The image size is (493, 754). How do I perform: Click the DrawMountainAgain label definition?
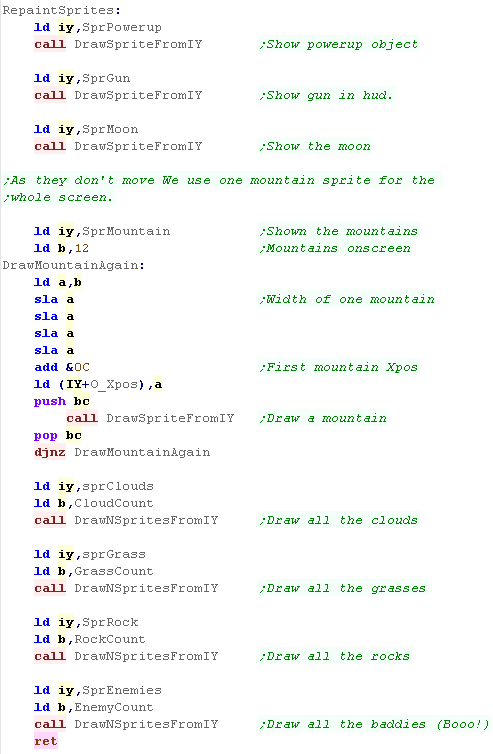pyautogui.click(x=74, y=265)
